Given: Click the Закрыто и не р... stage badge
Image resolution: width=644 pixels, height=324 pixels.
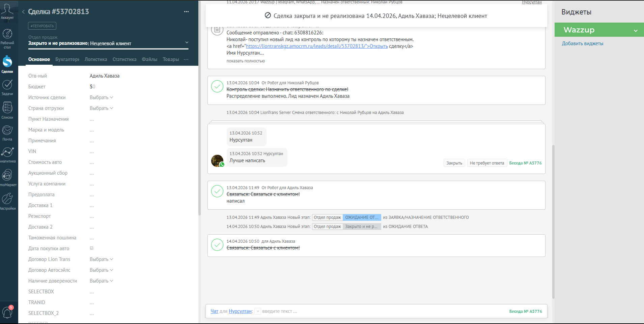Looking at the screenshot, I should coord(362,227).
